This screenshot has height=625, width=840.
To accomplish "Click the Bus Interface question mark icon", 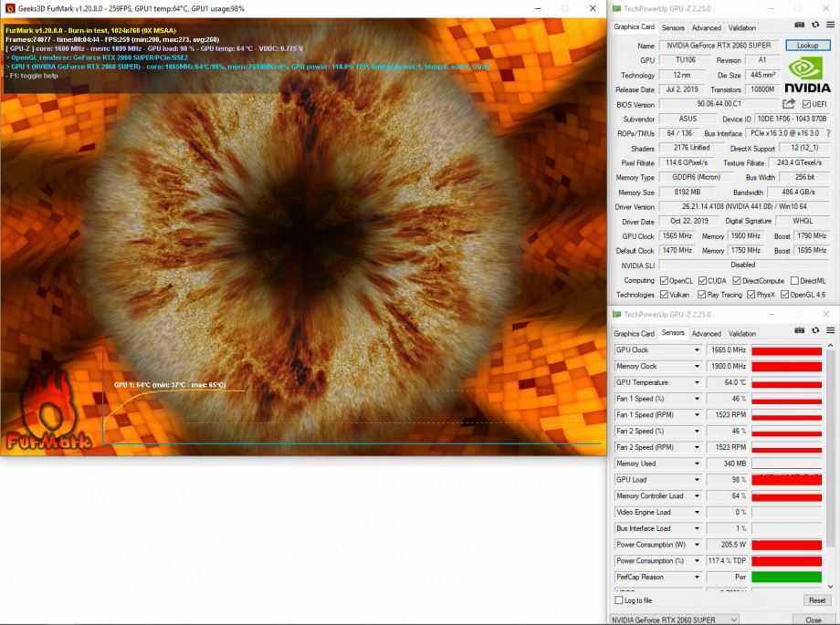I will [828, 133].
